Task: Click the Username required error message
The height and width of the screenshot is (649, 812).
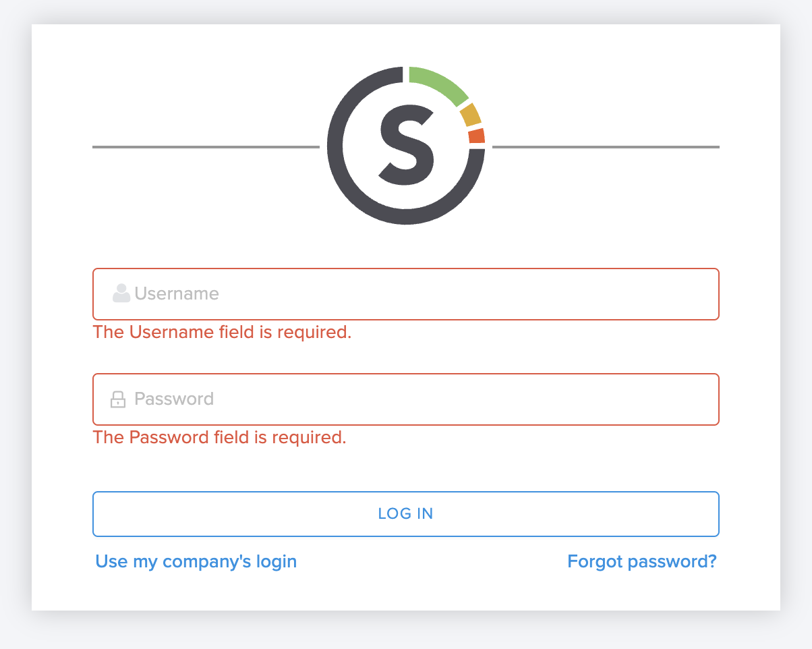Action: 223,332
